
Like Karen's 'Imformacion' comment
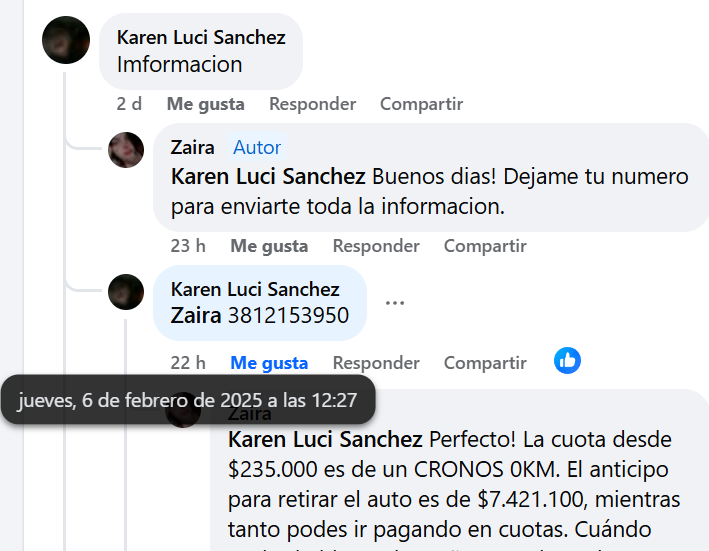[206, 104]
